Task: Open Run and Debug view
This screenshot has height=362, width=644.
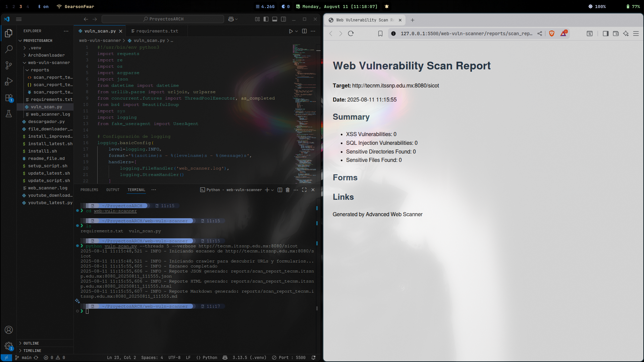Action: click(x=9, y=81)
